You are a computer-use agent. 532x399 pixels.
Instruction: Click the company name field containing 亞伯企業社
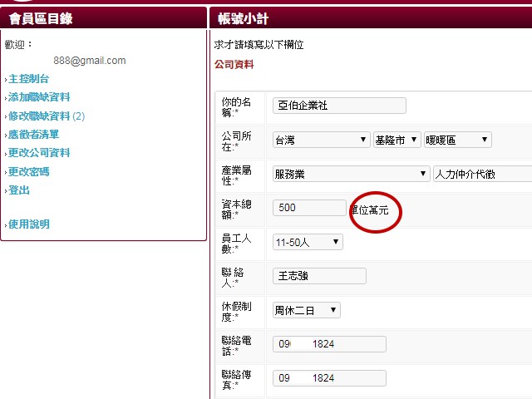[339, 106]
